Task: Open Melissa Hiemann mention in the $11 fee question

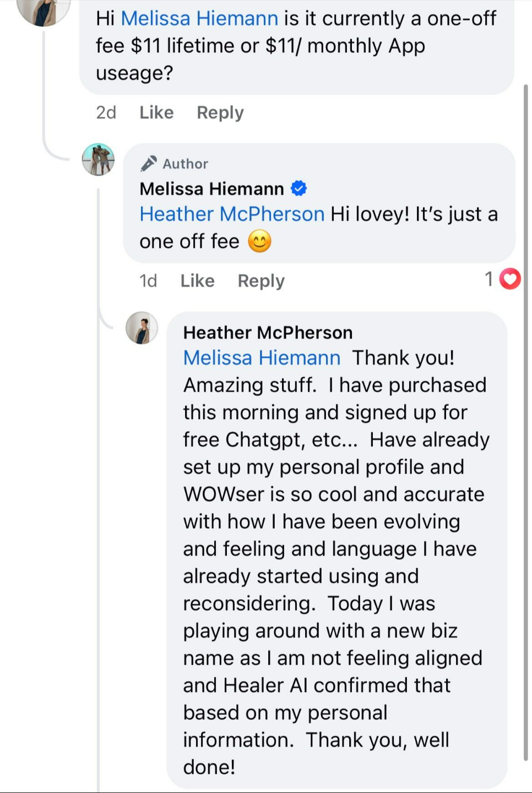Action: [199, 19]
